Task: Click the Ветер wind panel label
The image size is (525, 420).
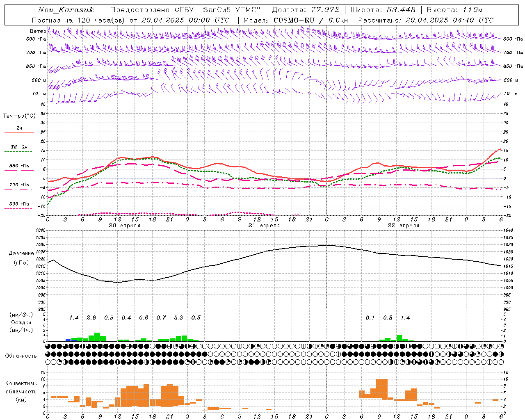Action: pos(38,31)
